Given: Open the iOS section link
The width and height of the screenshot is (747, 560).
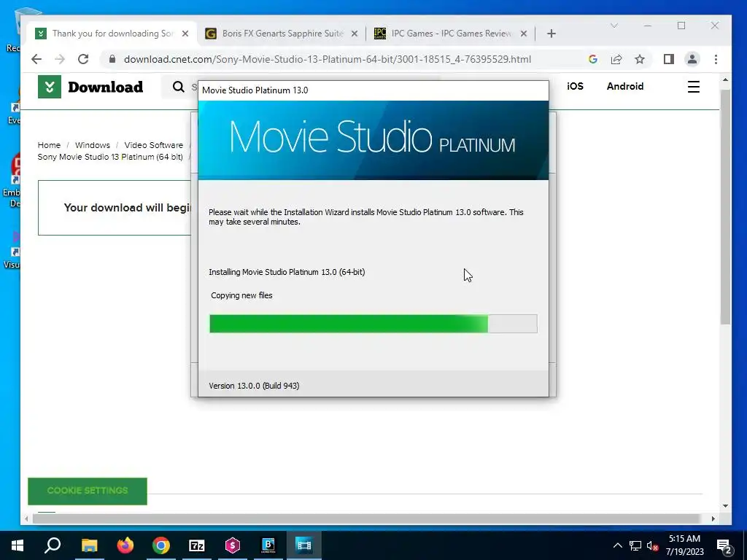Looking at the screenshot, I should pos(575,86).
